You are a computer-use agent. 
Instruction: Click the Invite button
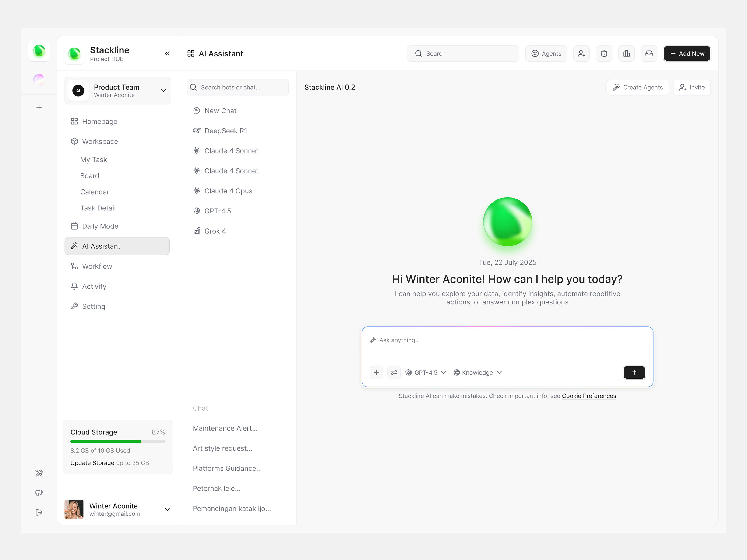(x=692, y=87)
